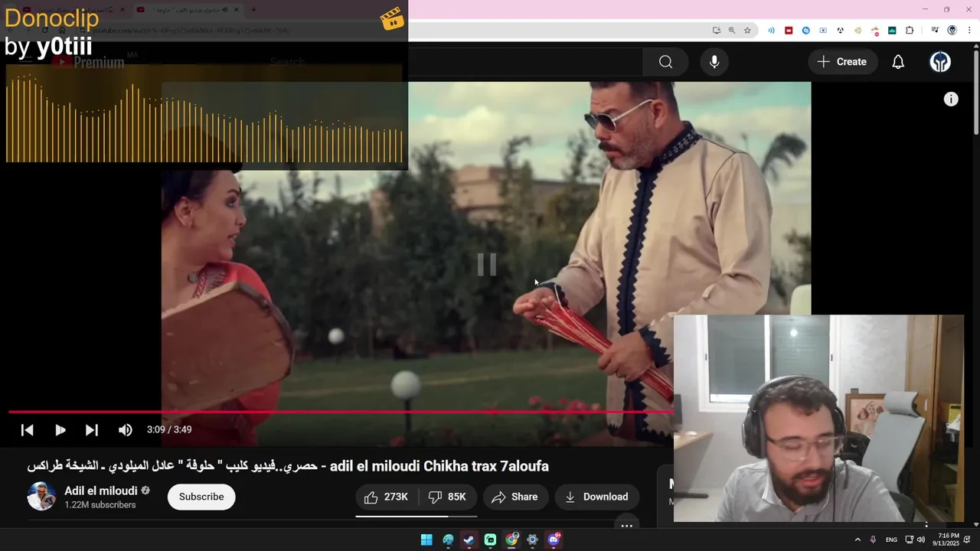The height and width of the screenshot is (551, 980).
Task: Switch ENG input language indicator
Action: point(891,540)
